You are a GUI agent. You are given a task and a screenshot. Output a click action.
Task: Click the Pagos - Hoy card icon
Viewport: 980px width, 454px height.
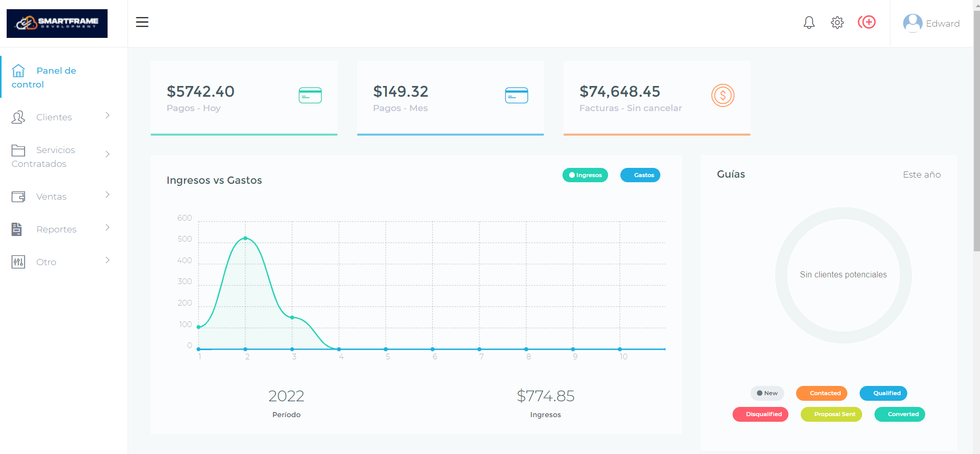(310, 95)
